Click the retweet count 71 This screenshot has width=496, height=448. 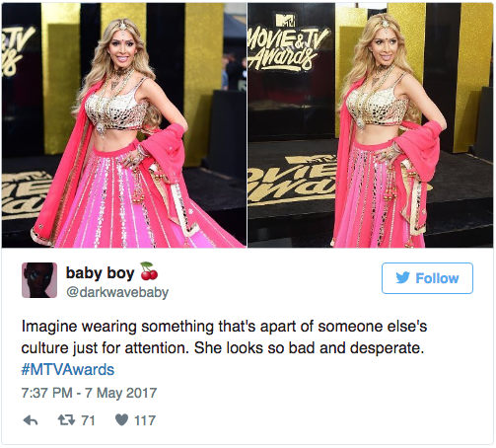pyautogui.click(x=88, y=420)
